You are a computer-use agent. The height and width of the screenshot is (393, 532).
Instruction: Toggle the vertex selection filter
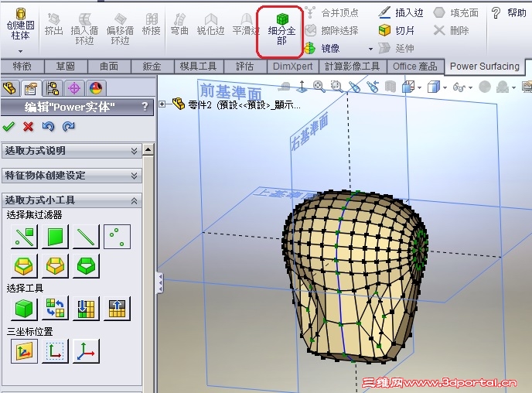(x=117, y=237)
